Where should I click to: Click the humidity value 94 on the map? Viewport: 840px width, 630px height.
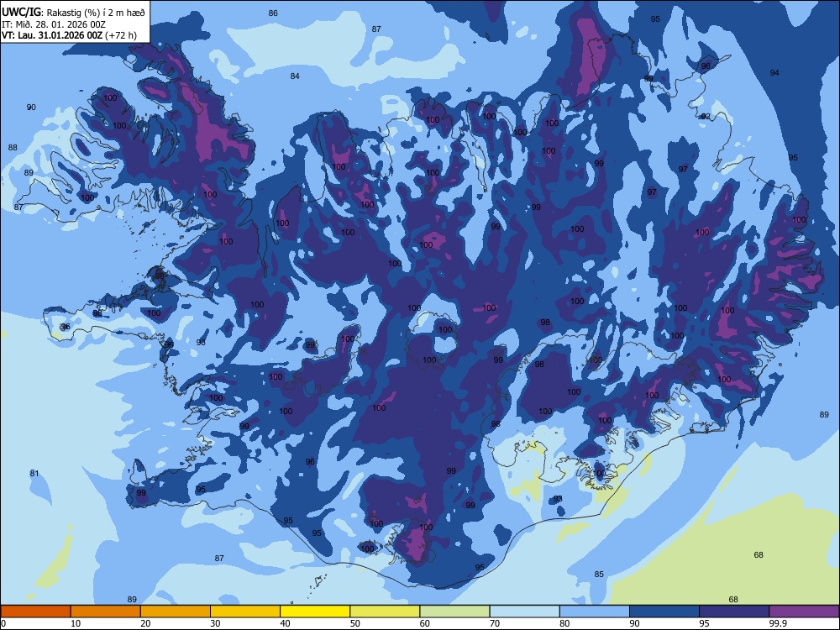point(774,73)
